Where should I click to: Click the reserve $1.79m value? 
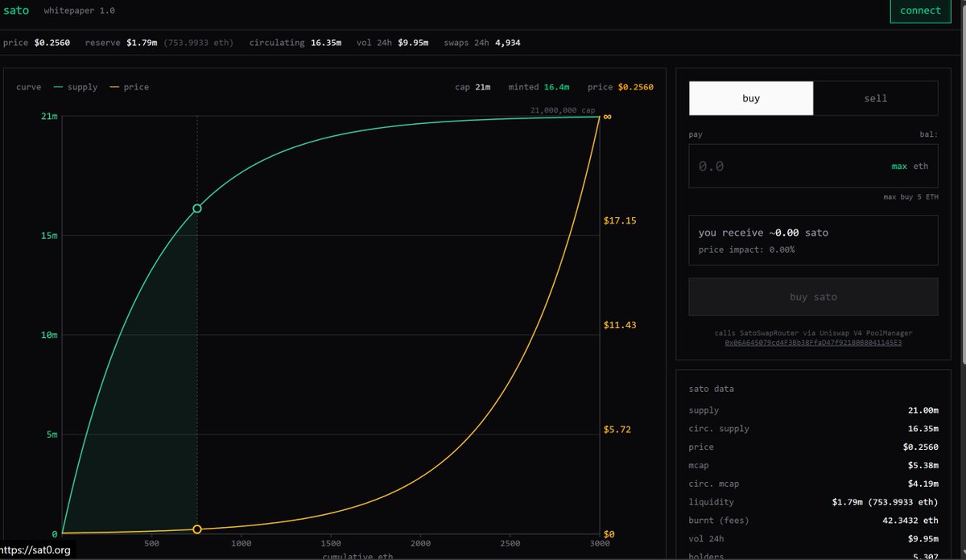click(x=141, y=42)
